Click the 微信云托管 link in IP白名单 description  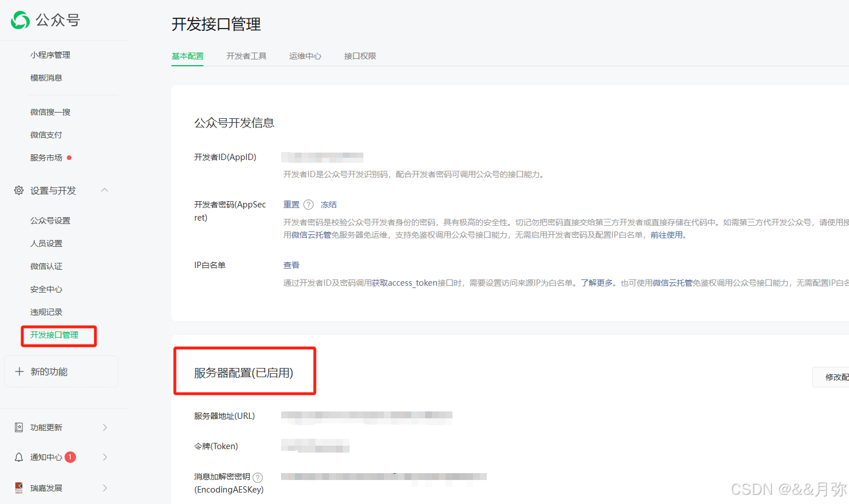point(672,283)
